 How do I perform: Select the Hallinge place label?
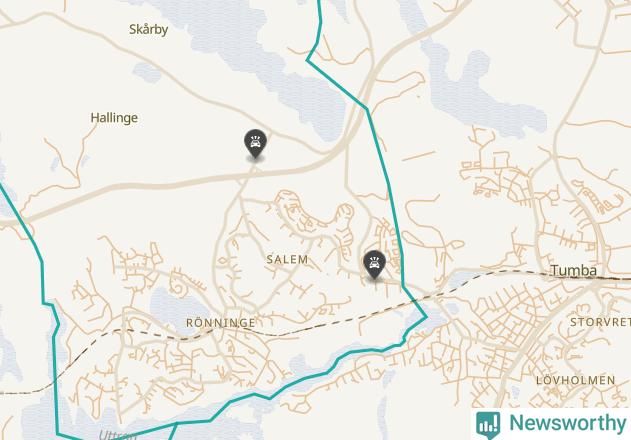pos(114,118)
